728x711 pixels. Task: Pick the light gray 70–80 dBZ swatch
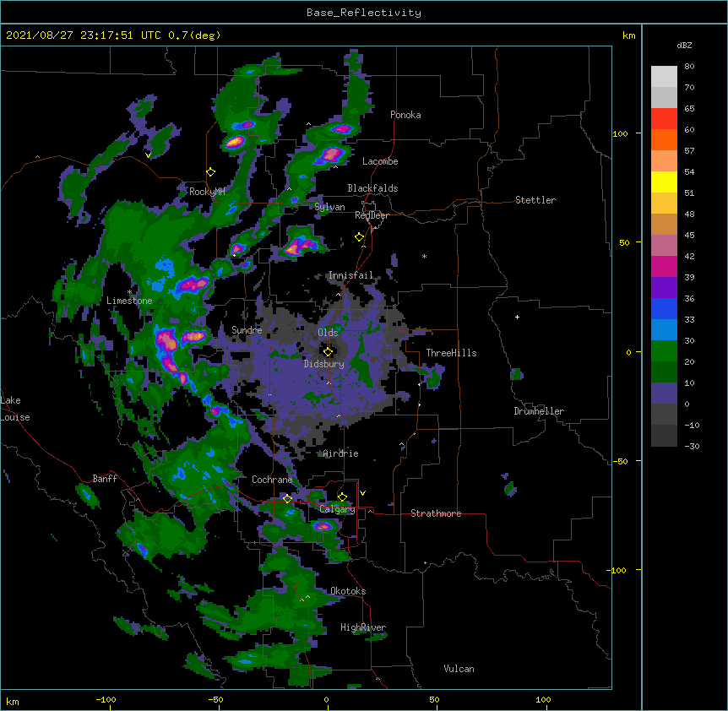(x=664, y=77)
